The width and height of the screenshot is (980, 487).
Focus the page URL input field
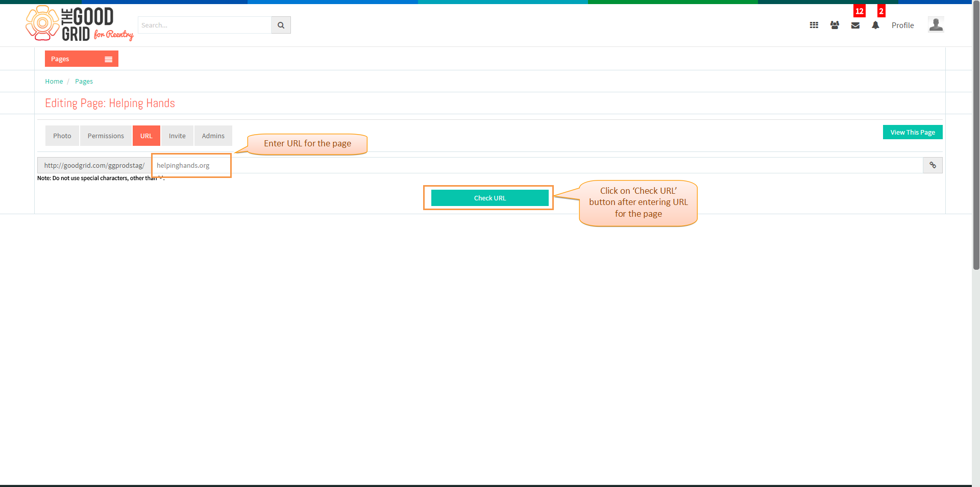pos(537,165)
